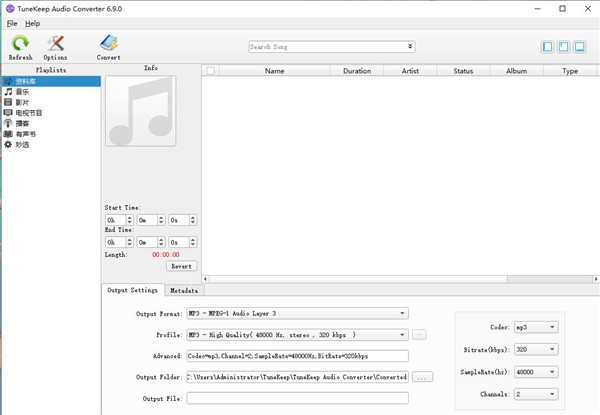Increase End Time seconds with up arrow
This screenshot has width=600, height=415.
[193, 240]
